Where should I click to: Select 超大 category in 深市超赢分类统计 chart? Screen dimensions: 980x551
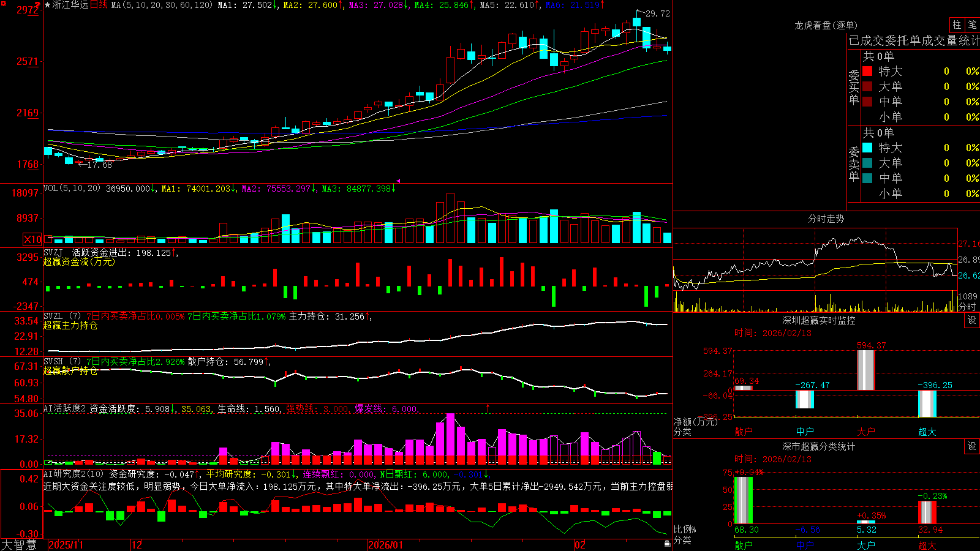pos(927,545)
